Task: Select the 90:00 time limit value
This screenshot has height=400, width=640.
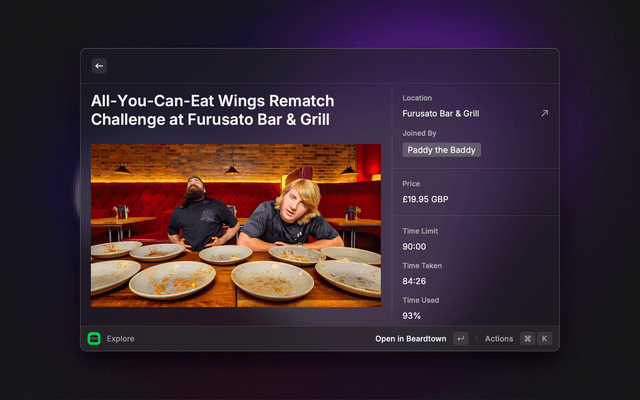Action: click(414, 247)
